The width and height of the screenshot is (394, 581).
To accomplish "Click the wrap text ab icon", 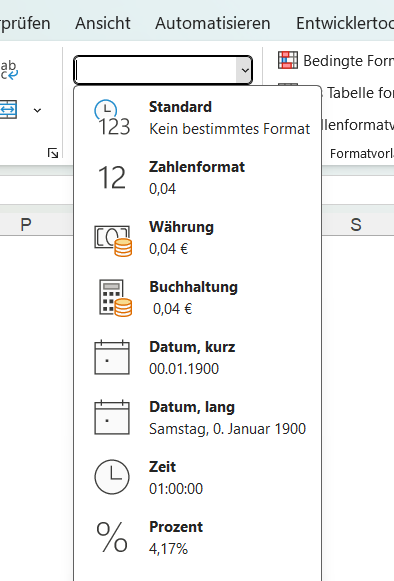I will tap(9, 70).
